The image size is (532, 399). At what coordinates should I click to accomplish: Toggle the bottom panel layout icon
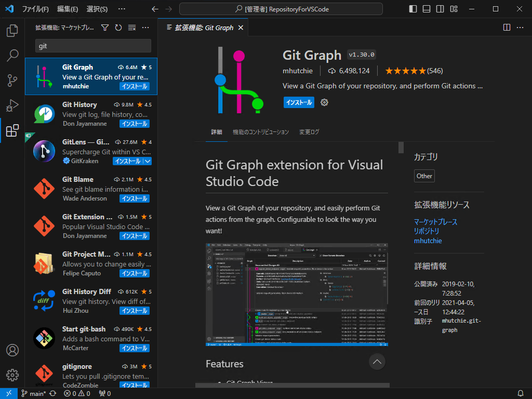[427, 9]
